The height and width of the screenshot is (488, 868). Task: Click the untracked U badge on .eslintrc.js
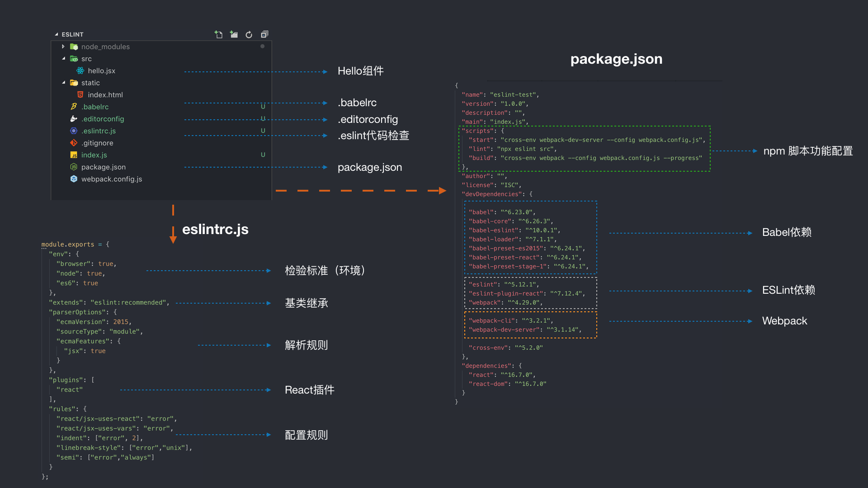point(263,131)
